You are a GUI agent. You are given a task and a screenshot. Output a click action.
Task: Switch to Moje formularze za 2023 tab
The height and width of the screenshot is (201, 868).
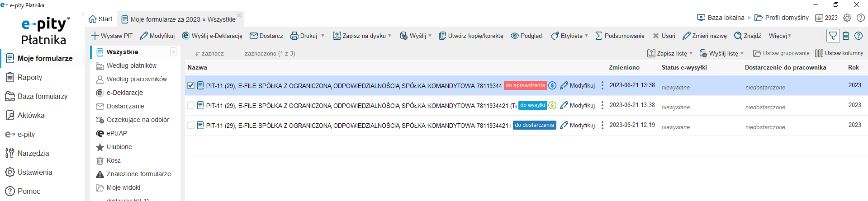coord(179,19)
